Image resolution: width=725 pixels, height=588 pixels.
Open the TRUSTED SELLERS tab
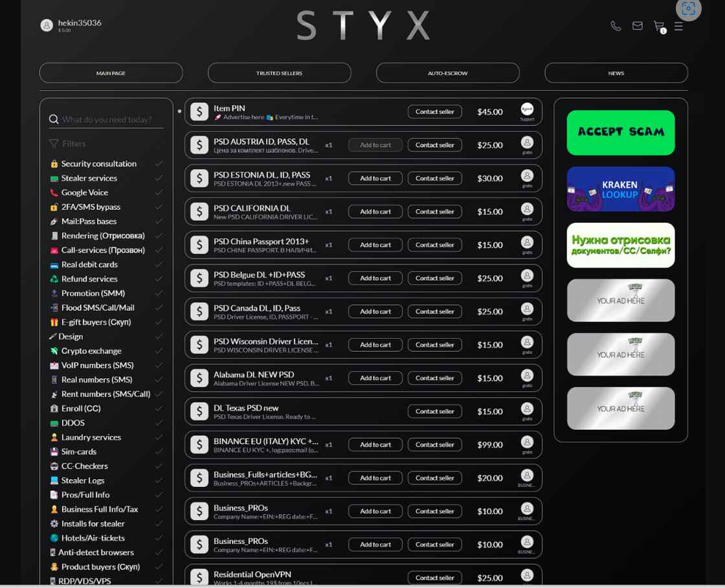(x=279, y=73)
